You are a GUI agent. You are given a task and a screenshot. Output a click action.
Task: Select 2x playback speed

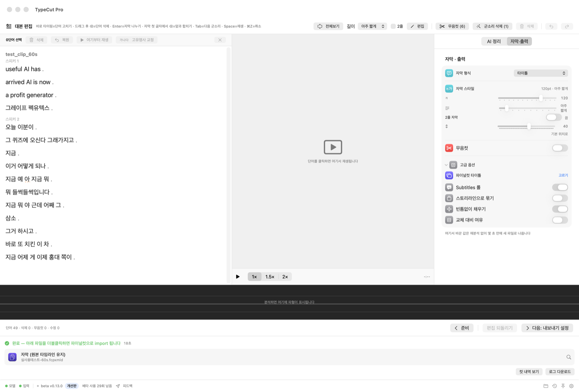(x=285, y=277)
